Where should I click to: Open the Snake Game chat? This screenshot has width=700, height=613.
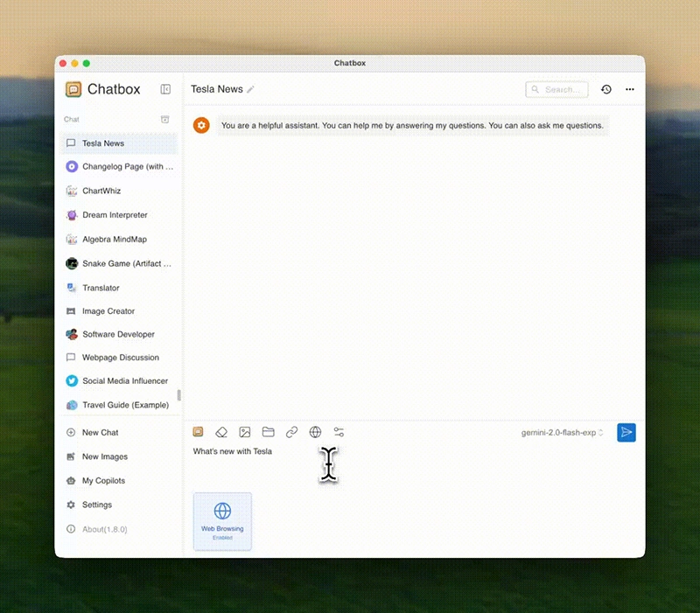119,263
